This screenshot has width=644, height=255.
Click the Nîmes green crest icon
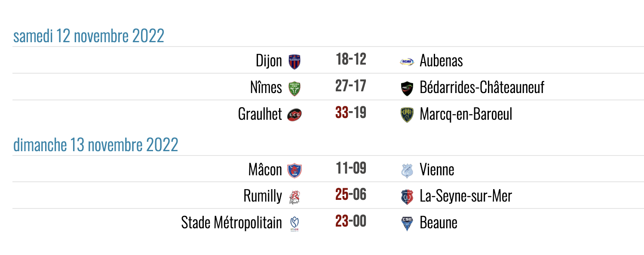tap(294, 89)
